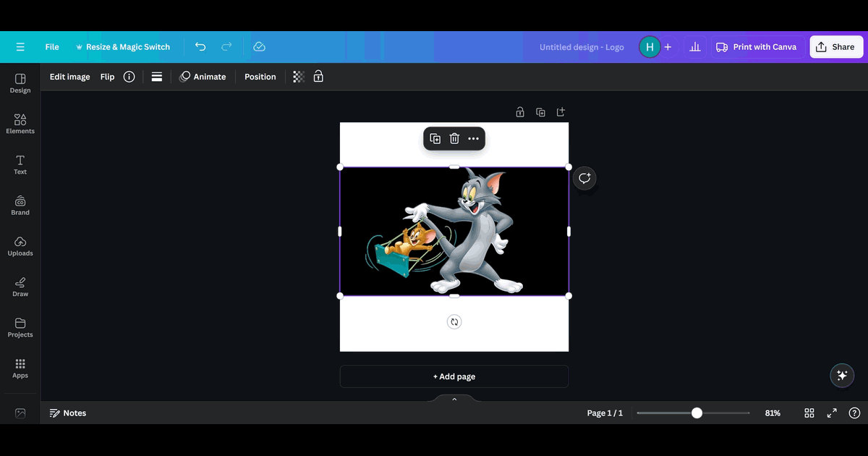Open the Elements sidebar tab

click(x=20, y=124)
